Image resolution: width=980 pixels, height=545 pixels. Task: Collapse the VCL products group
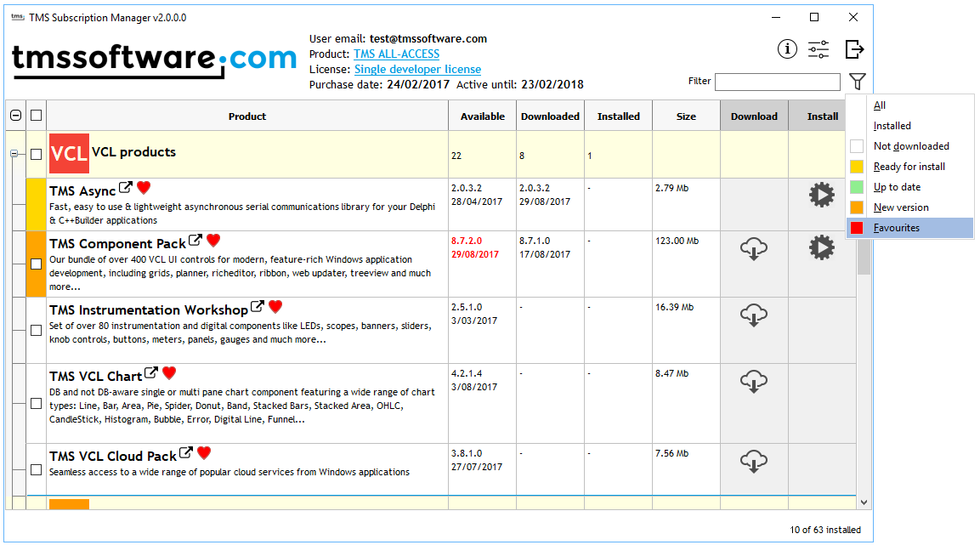click(14, 154)
